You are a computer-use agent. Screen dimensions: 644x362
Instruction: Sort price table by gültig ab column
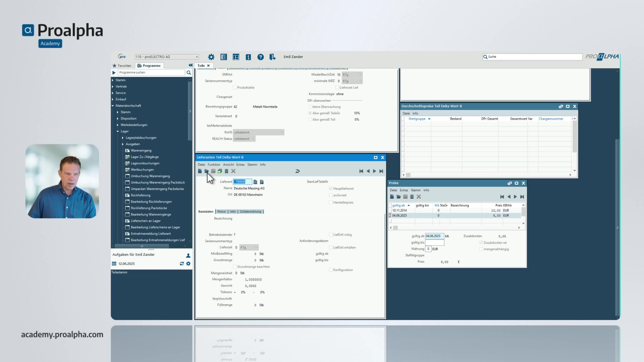tap(398, 205)
